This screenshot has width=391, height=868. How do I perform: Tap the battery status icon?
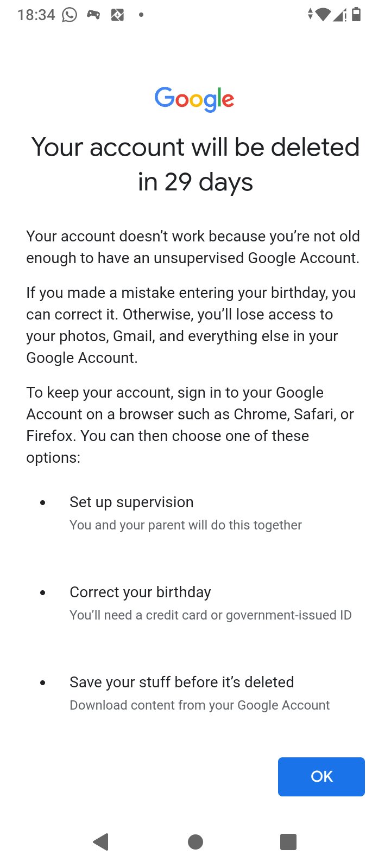(356, 15)
